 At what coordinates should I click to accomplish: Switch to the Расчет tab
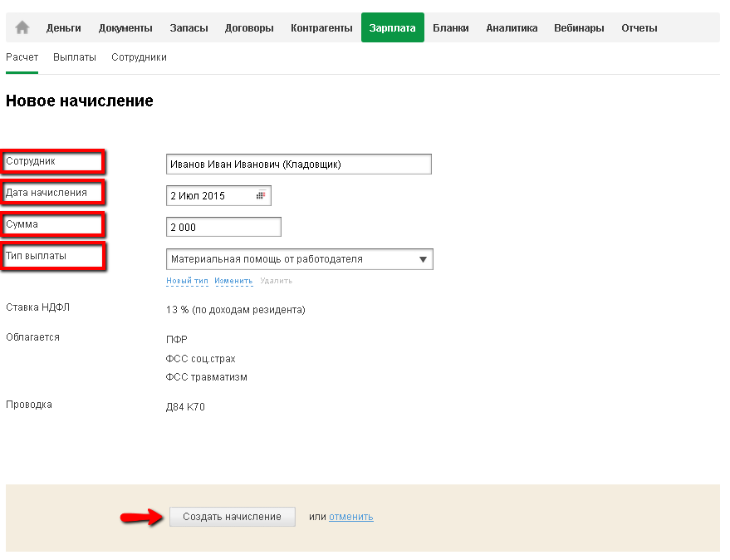coord(22,57)
